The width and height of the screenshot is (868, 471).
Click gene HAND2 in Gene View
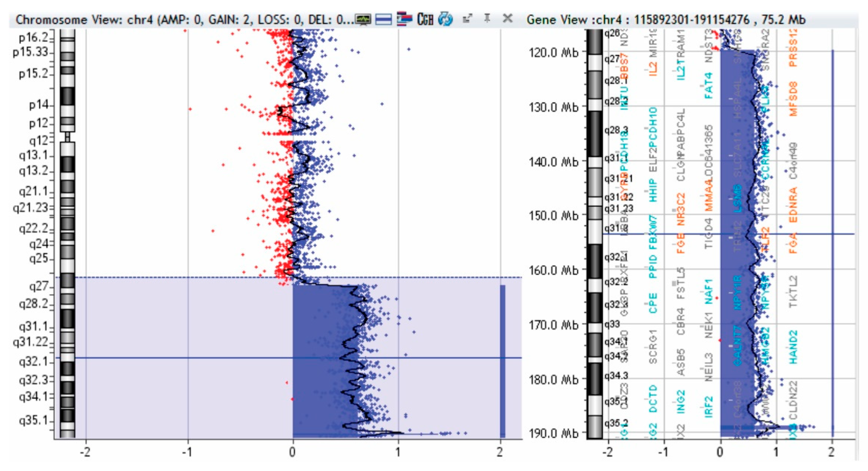click(793, 347)
